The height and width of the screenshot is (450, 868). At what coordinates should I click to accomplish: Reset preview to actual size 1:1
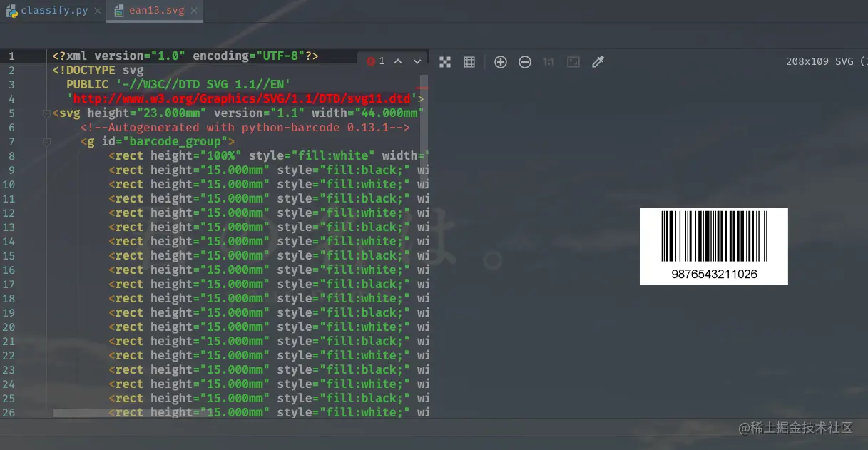548,62
